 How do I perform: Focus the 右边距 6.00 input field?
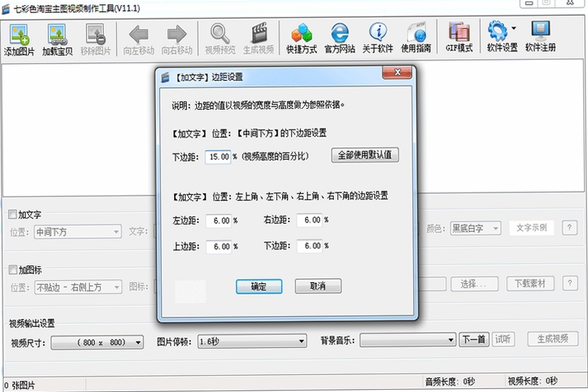click(x=310, y=220)
